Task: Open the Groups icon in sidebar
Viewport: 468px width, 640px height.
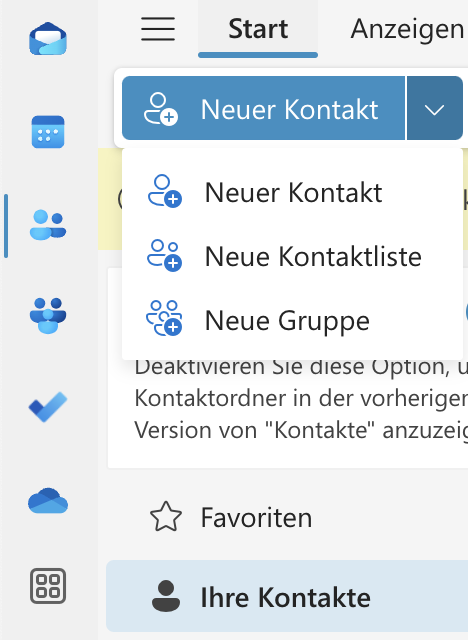Action: [48, 316]
